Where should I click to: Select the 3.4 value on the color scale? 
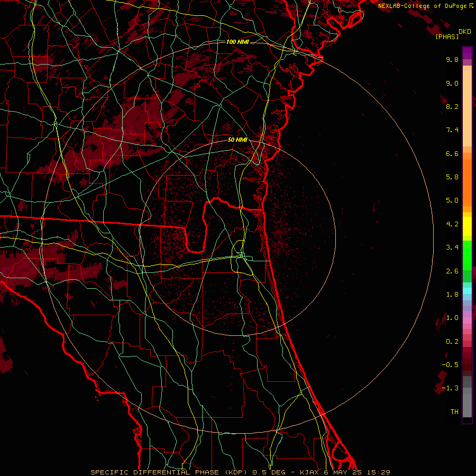452,248
